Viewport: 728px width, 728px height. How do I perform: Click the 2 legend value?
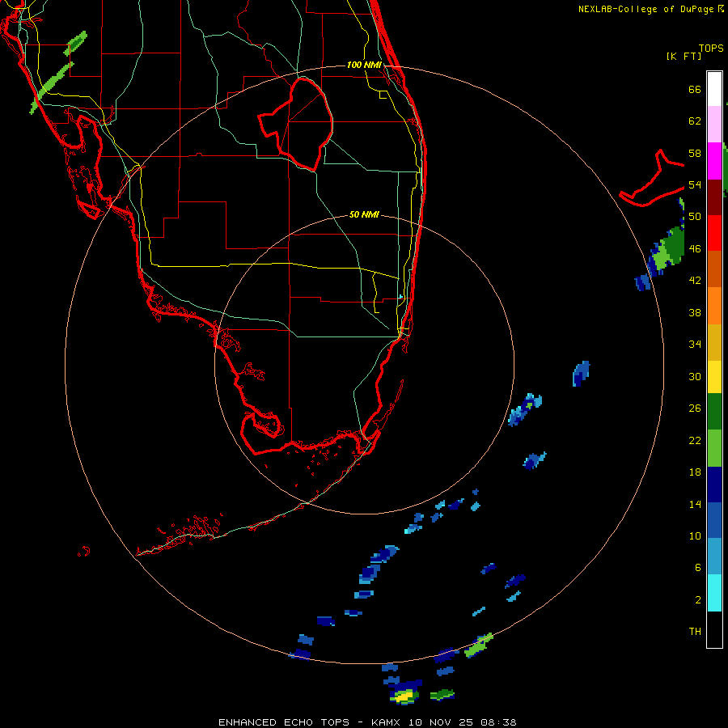[x=698, y=600]
